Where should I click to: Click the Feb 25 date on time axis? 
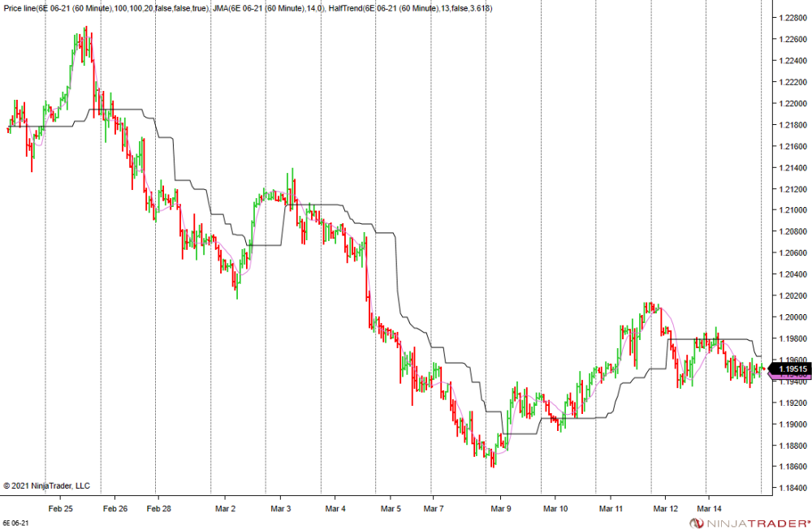click(60, 509)
